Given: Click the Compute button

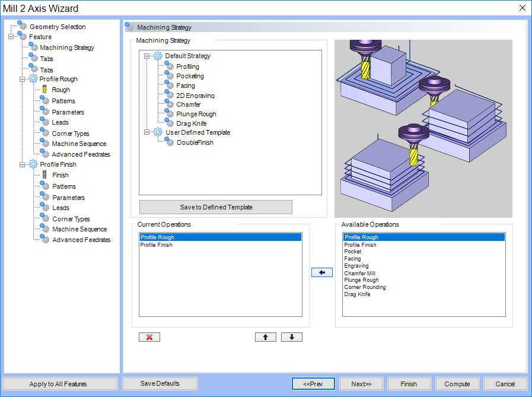Looking at the screenshot, I should [x=457, y=383].
